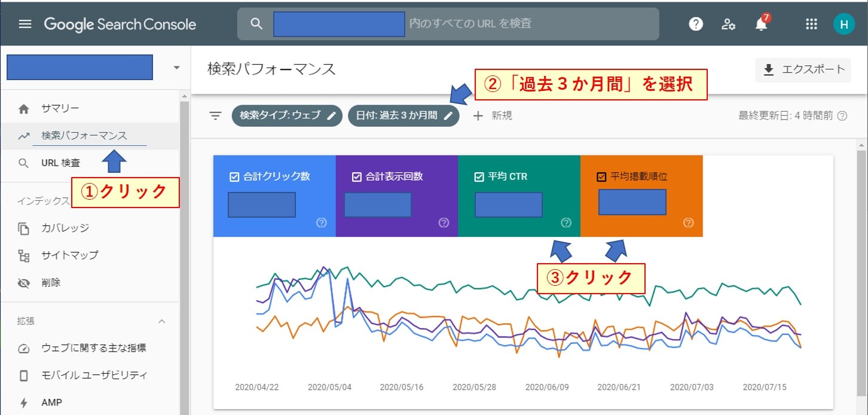The image size is (868, 415).
Task: Toggle the 合計表示回数 checkbox
Action: tap(357, 177)
